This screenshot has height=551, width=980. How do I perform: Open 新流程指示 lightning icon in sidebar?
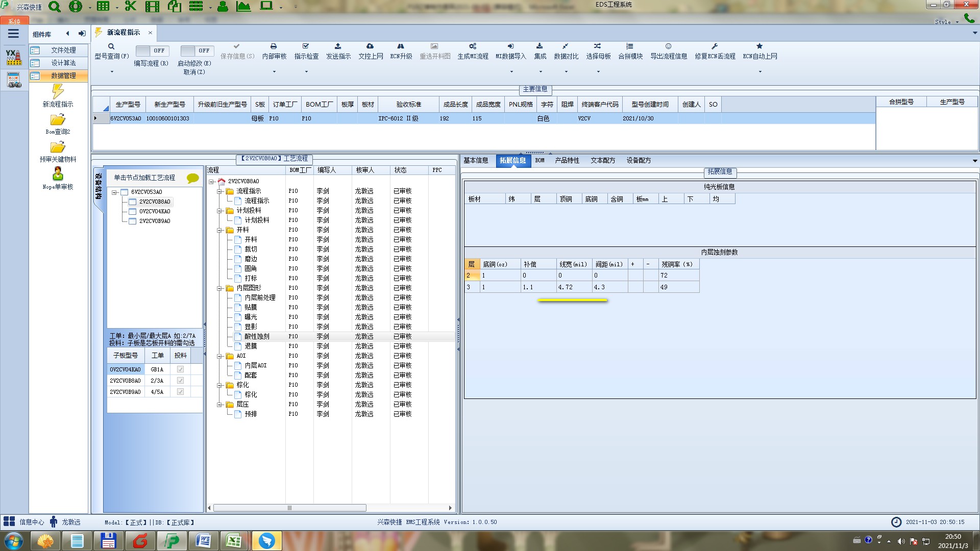(x=58, y=92)
